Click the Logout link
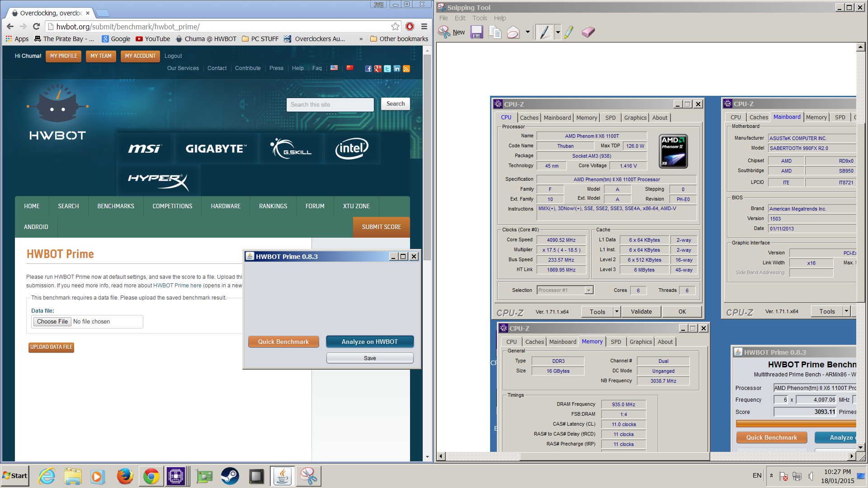Viewport: 868px width, 488px height. pyautogui.click(x=173, y=56)
